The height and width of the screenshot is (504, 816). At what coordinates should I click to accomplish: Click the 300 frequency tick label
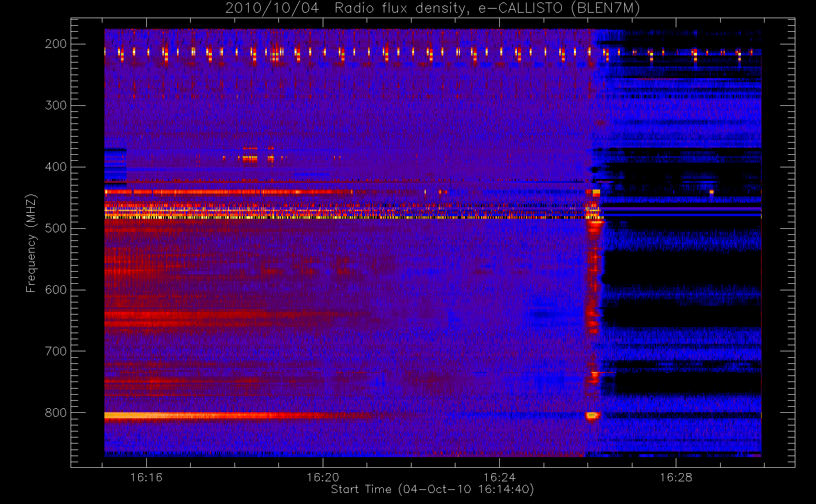click(55, 105)
